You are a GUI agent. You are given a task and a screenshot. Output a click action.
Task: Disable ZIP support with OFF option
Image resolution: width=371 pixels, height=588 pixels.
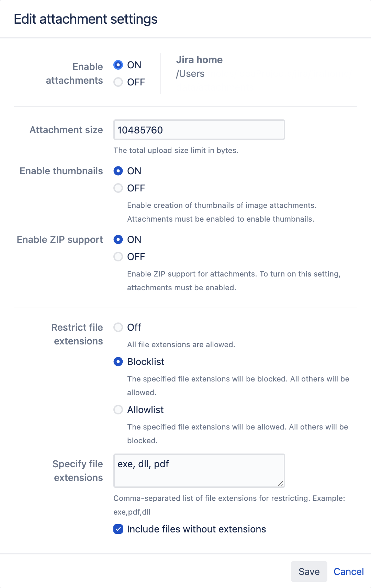[x=118, y=257]
